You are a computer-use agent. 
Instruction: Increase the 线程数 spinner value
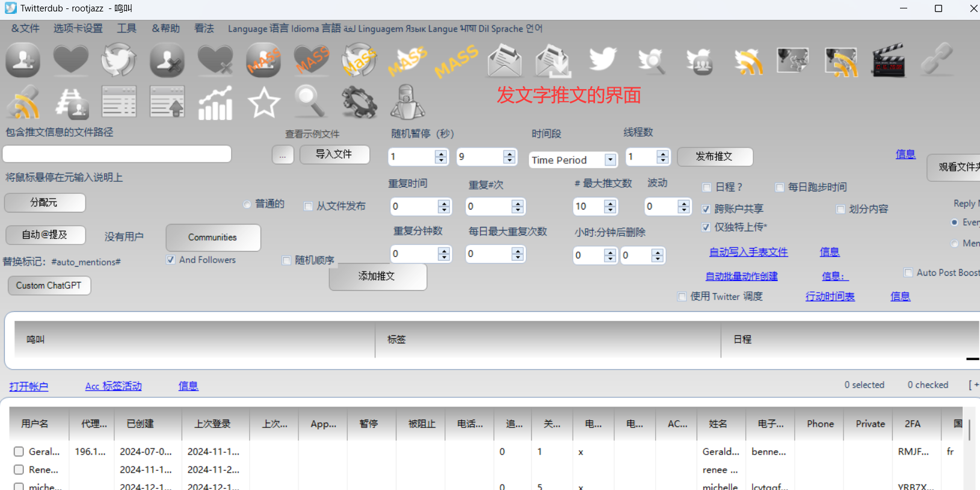(x=663, y=154)
